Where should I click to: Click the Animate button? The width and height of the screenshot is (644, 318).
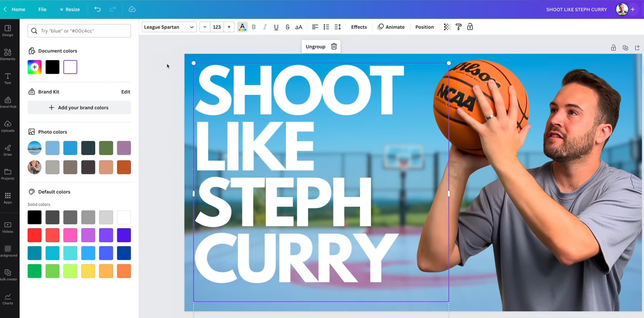391,27
